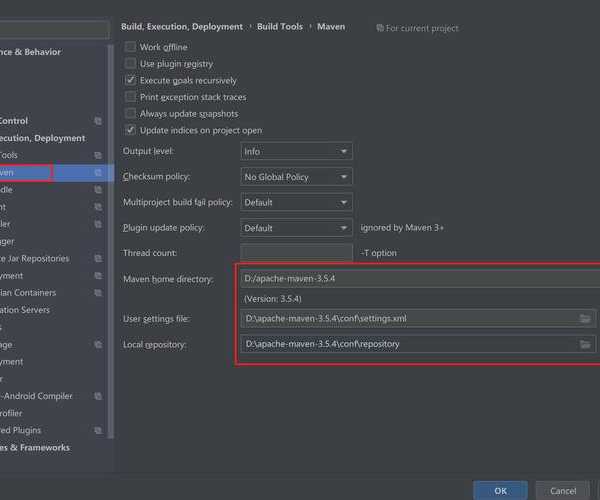
Task: Expand the Checksum policy combo box
Action: (296, 177)
